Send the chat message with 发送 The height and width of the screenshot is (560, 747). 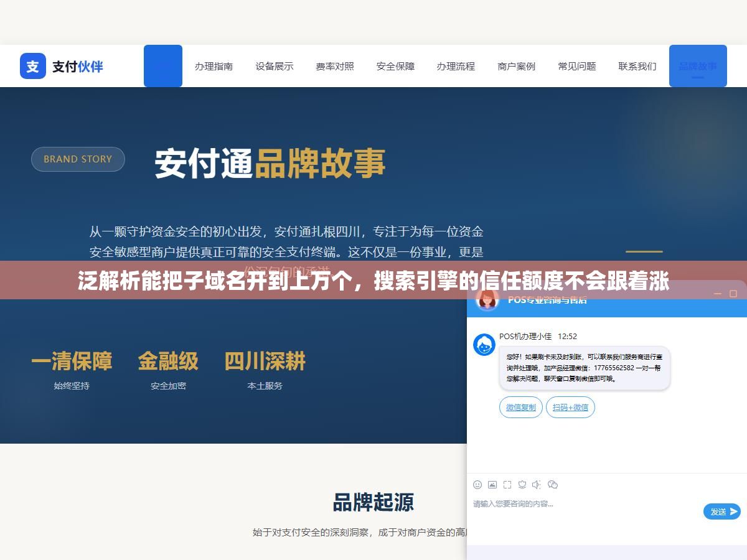tap(722, 511)
